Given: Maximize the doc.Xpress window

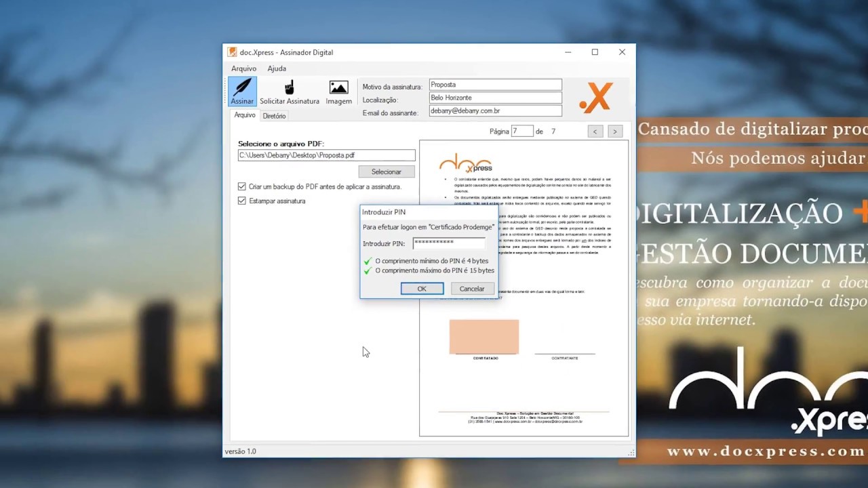Looking at the screenshot, I should point(595,52).
